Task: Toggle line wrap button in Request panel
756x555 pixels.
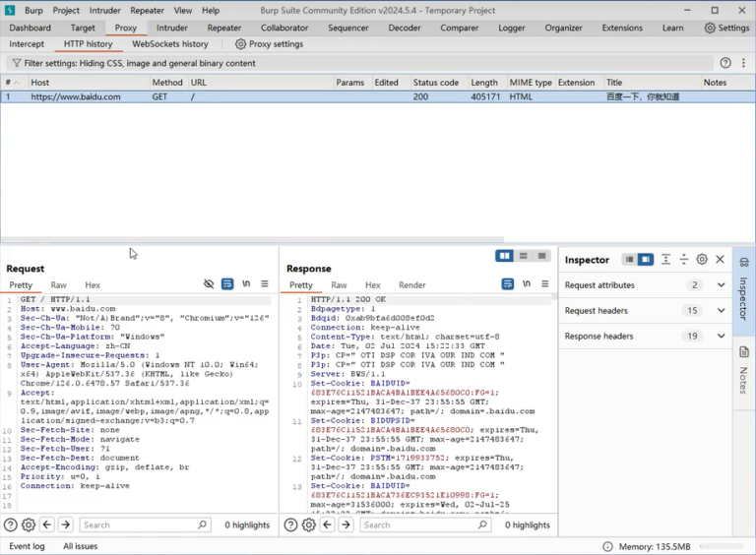Action: click(x=227, y=283)
